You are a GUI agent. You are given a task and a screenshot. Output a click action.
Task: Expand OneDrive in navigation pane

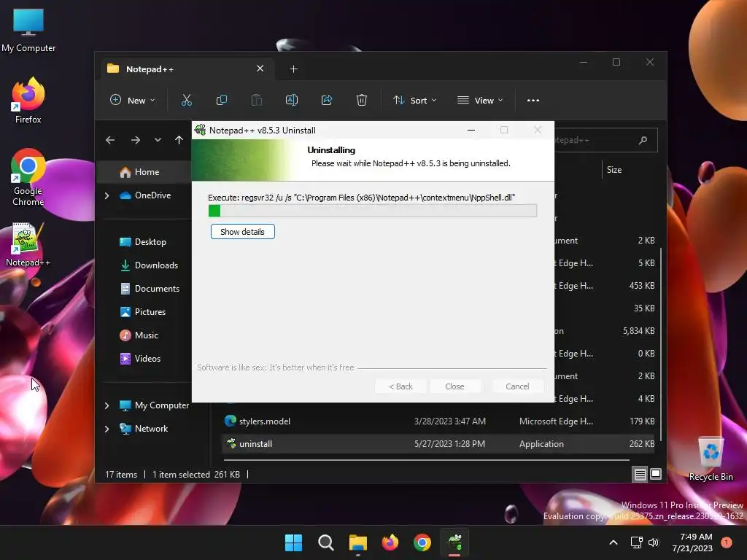click(x=107, y=195)
